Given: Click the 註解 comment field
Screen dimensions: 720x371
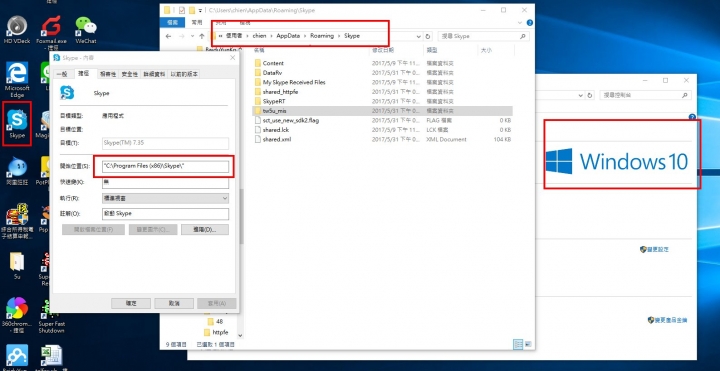Looking at the screenshot, I should [165, 214].
